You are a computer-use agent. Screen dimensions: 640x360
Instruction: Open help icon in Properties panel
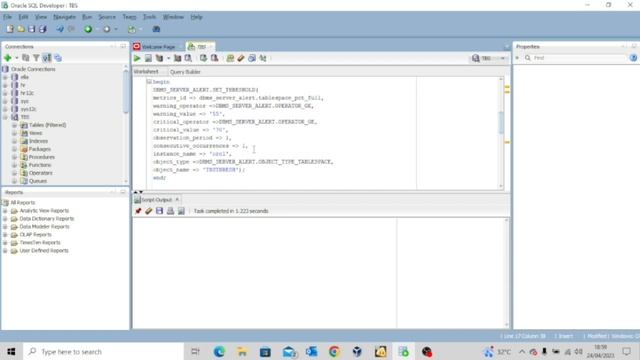pos(633,58)
